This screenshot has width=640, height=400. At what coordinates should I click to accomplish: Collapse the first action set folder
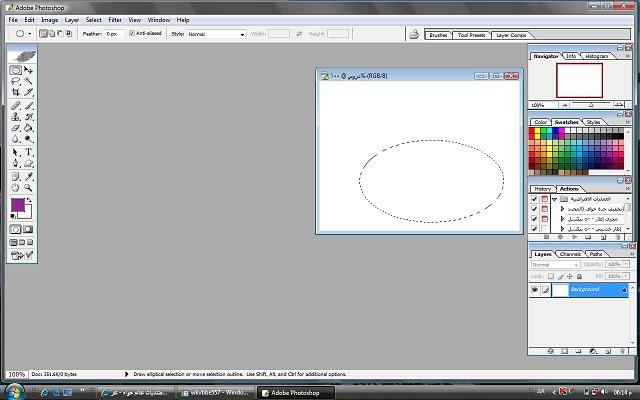point(554,199)
